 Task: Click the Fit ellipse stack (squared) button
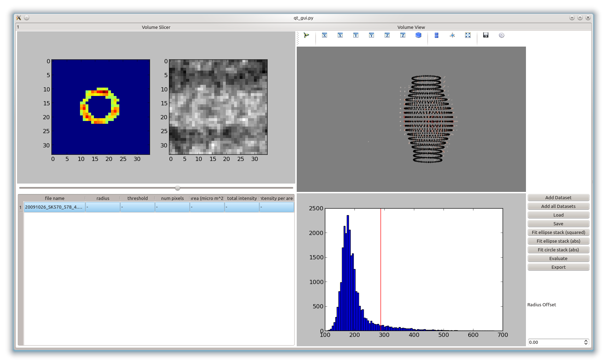tap(558, 232)
